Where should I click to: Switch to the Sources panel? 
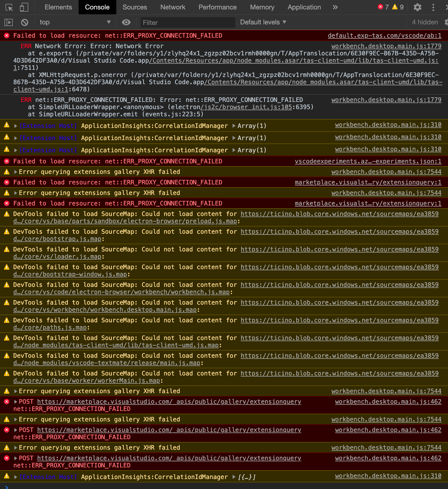pyautogui.click(x=135, y=7)
